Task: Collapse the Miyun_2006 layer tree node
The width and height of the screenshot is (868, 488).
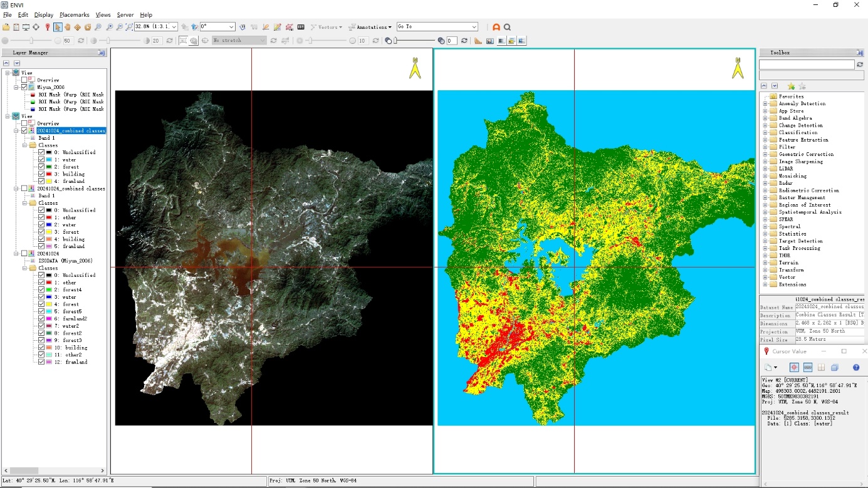Action: (16, 87)
